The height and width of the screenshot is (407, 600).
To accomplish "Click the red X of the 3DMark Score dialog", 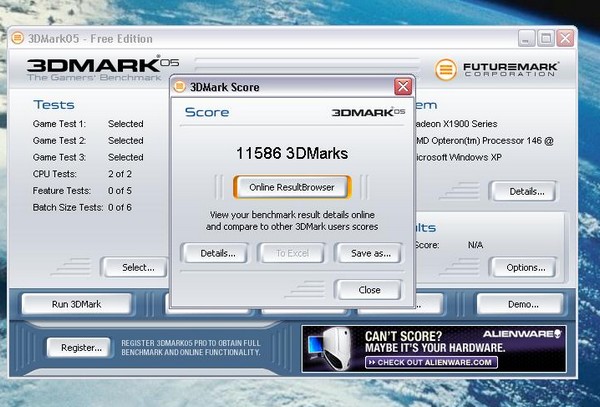I will point(403,86).
